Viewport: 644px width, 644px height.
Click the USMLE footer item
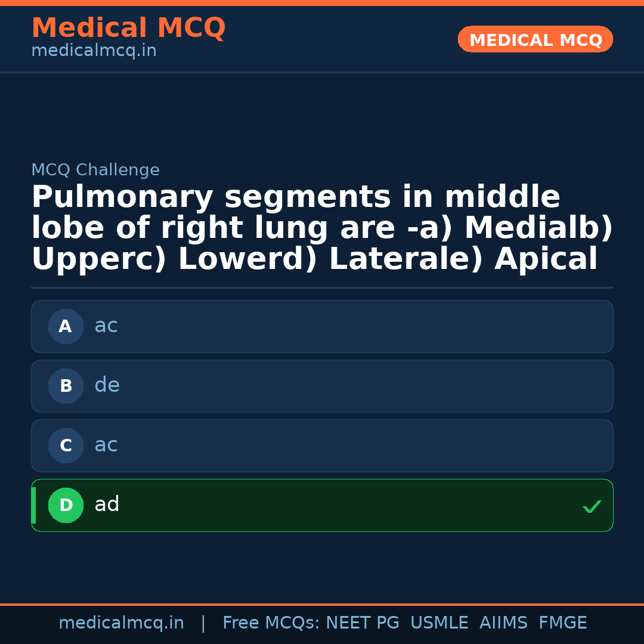pyautogui.click(x=439, y=623)
